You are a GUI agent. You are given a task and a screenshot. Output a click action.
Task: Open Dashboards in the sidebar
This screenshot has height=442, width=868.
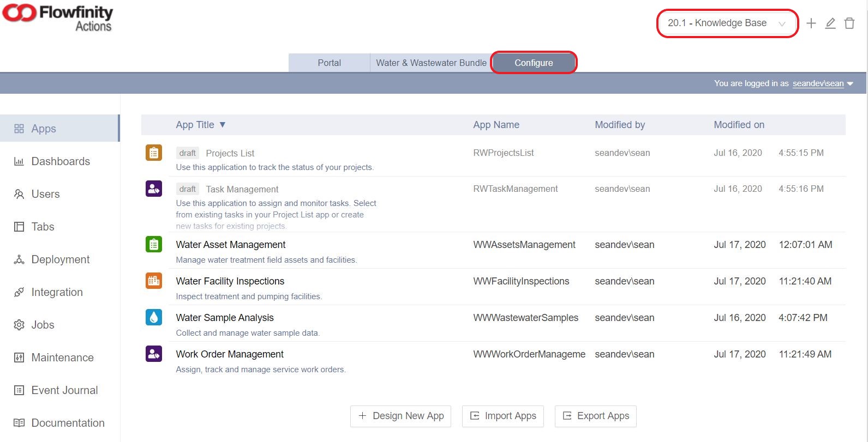(x=60, y=161)
